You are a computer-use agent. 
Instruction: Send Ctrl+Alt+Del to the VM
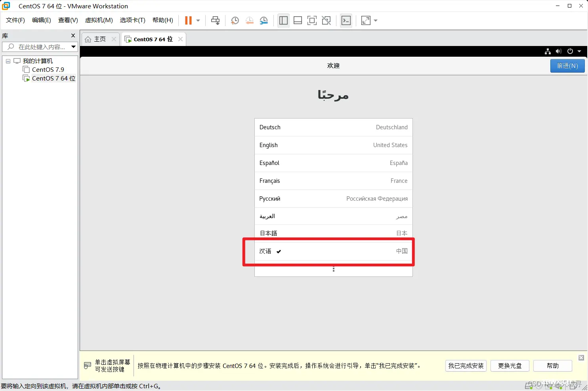(x=215, y=21)
